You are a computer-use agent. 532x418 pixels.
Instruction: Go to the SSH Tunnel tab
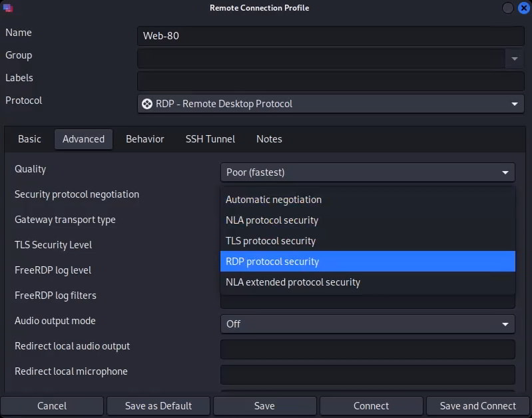pos(210,139)
